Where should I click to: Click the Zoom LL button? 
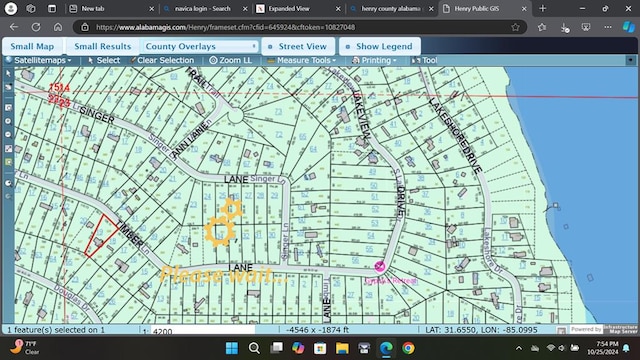[231, 60]
